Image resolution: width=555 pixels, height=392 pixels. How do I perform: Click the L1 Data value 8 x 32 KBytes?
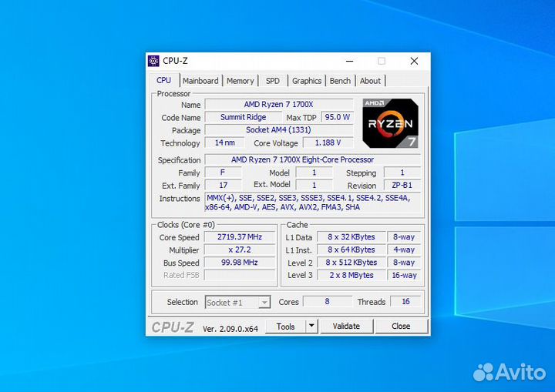pyautogui.click(x=351, y=237)
